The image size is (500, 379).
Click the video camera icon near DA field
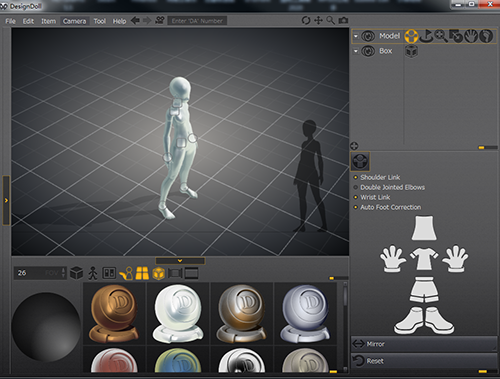point(160,21)
